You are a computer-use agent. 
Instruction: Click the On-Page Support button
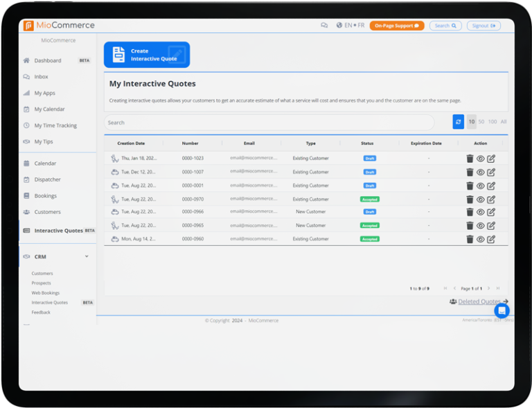click(397, 26)
